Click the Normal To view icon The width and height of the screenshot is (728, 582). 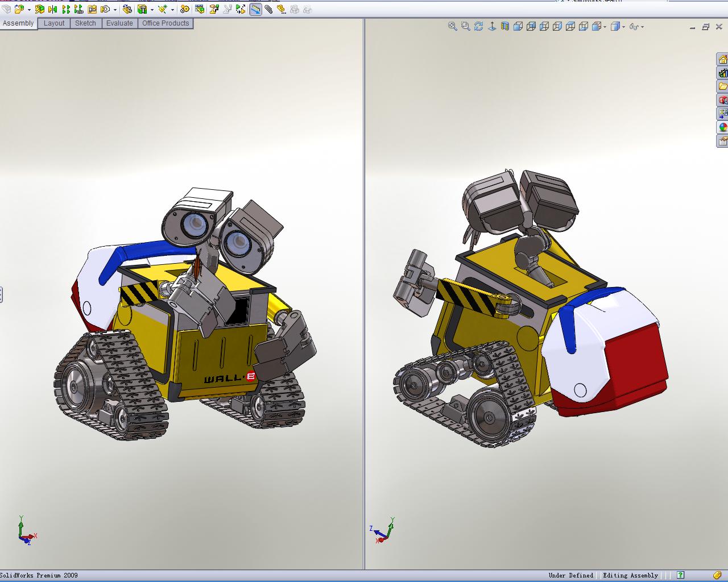(492, 26)
